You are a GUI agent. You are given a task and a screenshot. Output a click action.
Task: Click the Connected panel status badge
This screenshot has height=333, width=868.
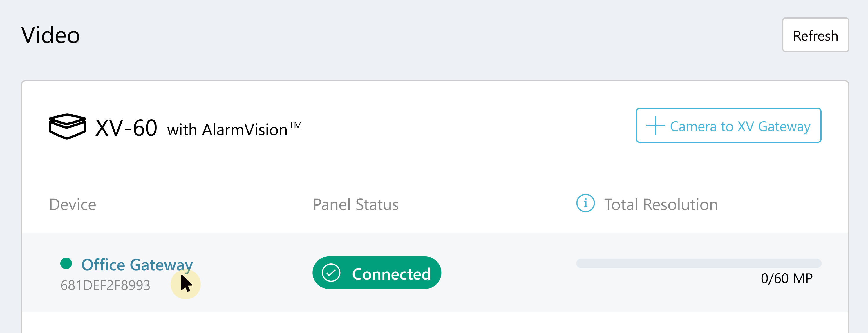coord(376,273)
